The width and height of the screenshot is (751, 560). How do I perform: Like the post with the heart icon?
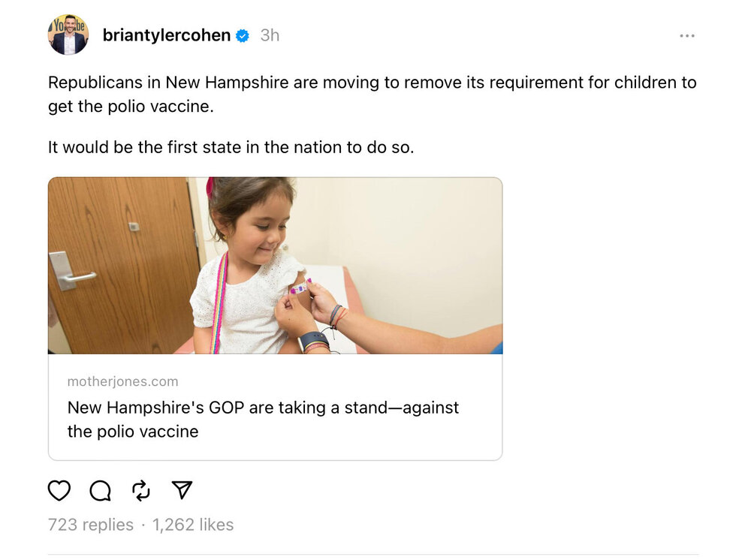point(59,490)
